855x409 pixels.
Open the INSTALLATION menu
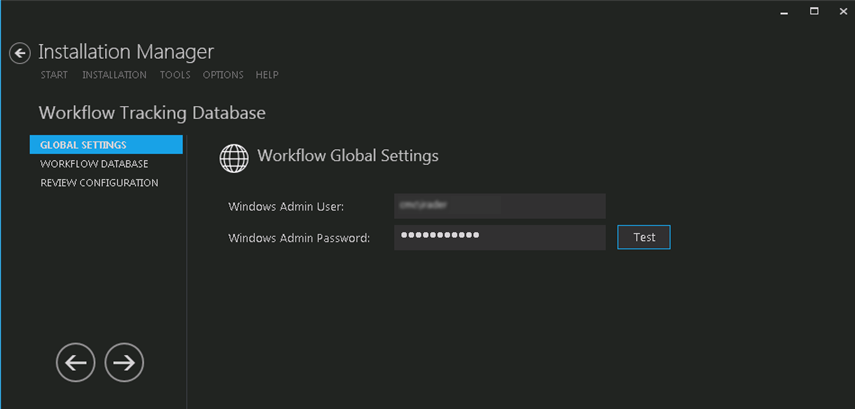click(114, 75)
